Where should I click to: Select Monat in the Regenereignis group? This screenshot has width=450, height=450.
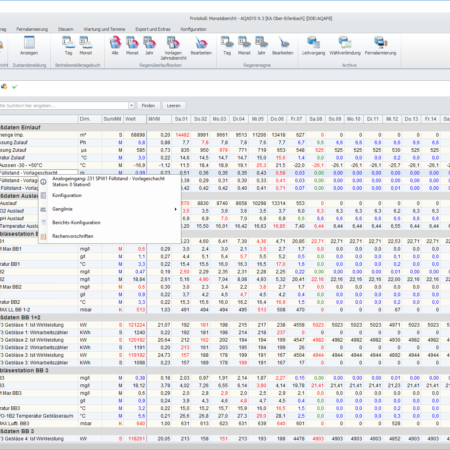[244, 46]
